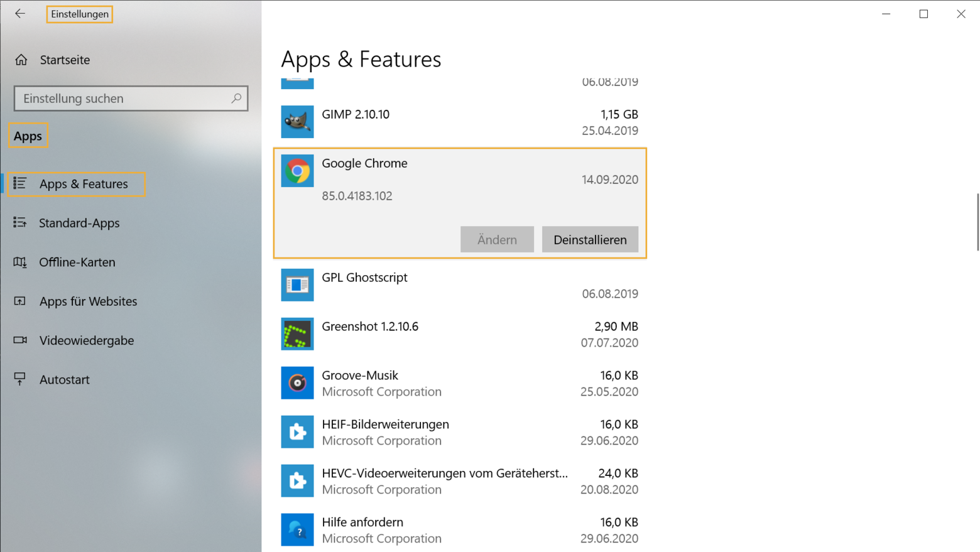Viewport: 980px width, 552px height.
Task: Open the Apps für Websites section
Action: pyautogui.click(x=88, y=301)
